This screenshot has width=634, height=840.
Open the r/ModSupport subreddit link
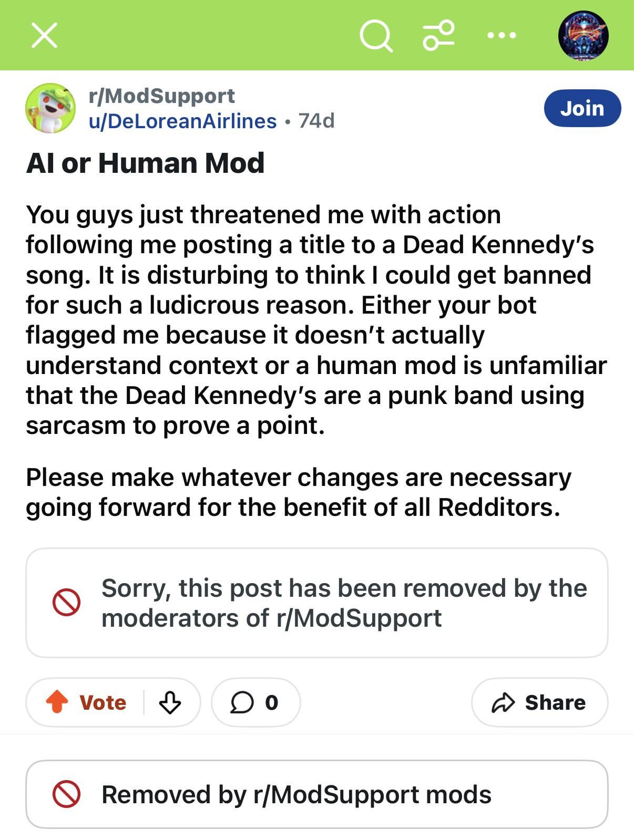tap(162, 96)
